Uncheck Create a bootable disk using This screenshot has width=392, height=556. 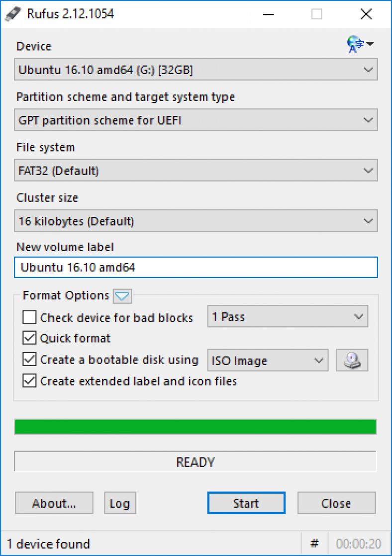pyautogui.click(x=30, y=360)
